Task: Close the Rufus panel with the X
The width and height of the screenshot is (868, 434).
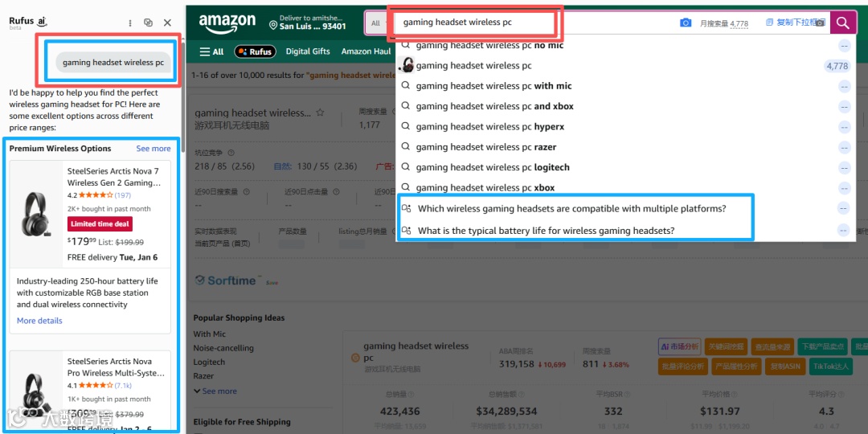Action: point(167,23)
